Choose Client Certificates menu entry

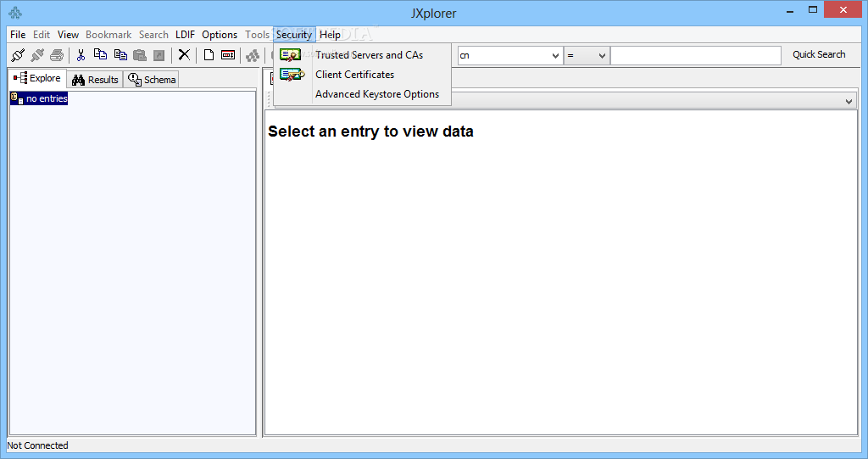click(363, 75)
